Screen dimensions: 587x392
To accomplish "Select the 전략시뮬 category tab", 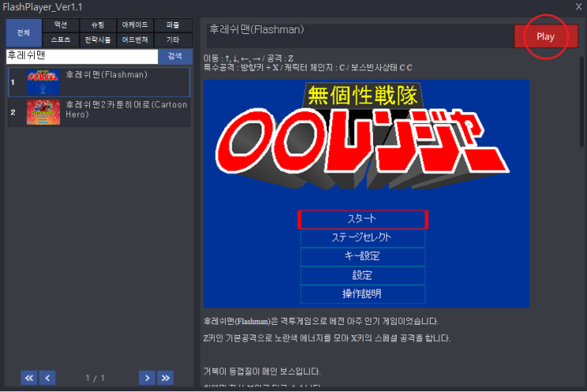I will (x=98, y=40).
